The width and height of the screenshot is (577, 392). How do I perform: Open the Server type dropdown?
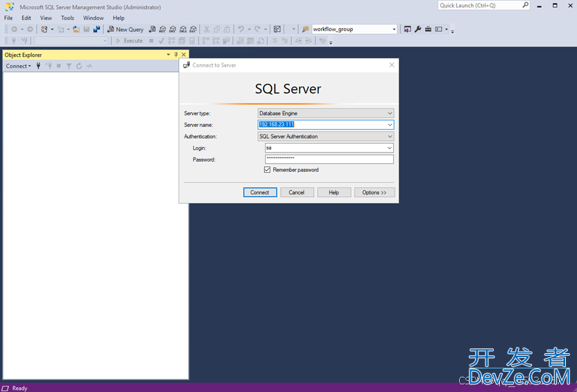[x=390, y=113]
